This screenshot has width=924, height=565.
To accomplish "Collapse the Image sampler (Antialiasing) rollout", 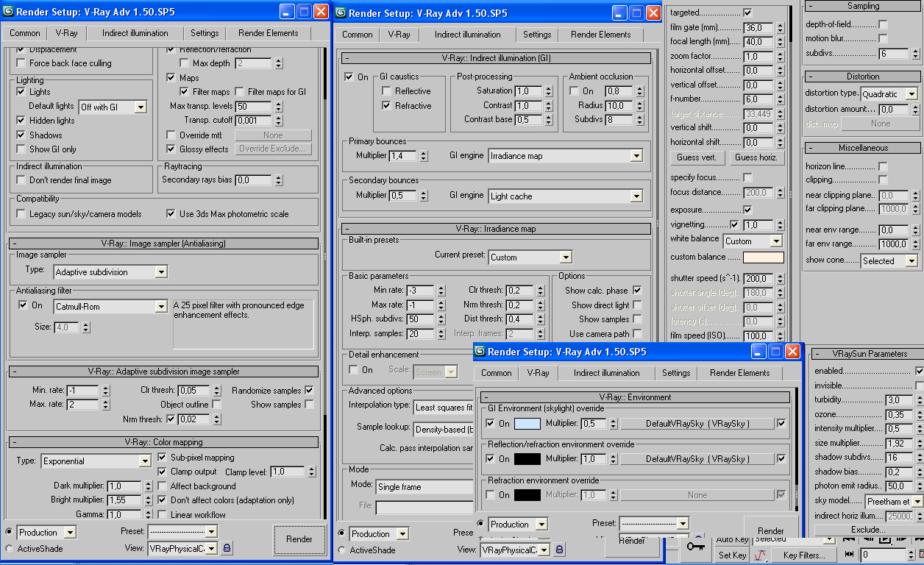I will pos(163,244).
